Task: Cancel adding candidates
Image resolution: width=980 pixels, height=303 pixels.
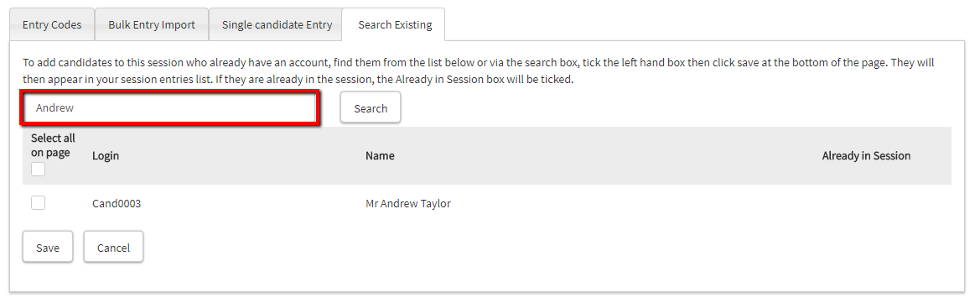Action: (114, 248)
